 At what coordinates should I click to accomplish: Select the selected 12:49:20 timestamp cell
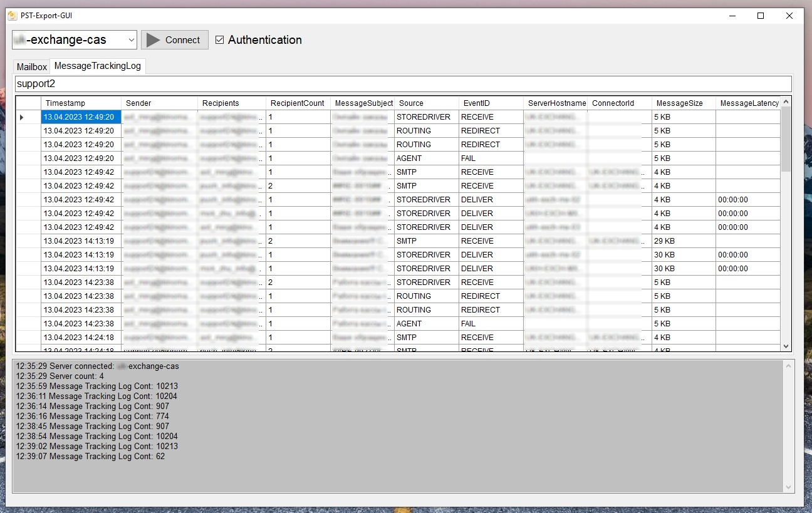tap(81, 117)
